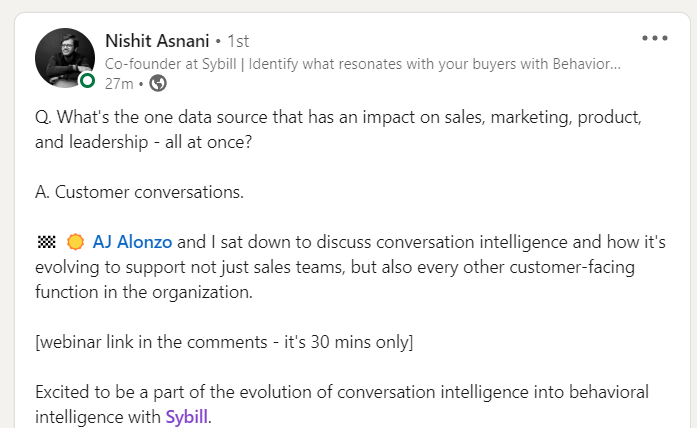This screenshot has height=428, width=697.
Task: Open AJ Alonzo's mentioned profile
Action: pyautogui.click(x=133, y=241)
